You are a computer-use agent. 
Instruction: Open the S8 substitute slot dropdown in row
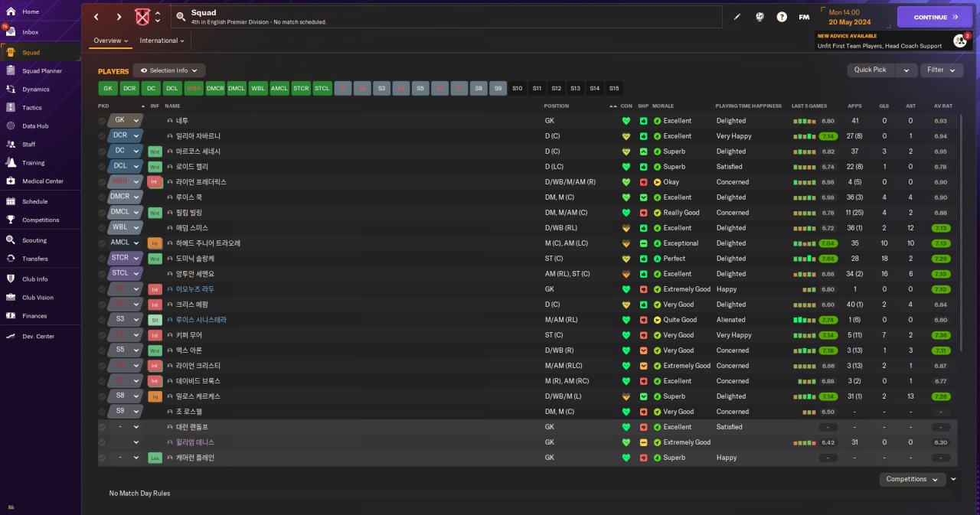(x=126, y=396)
